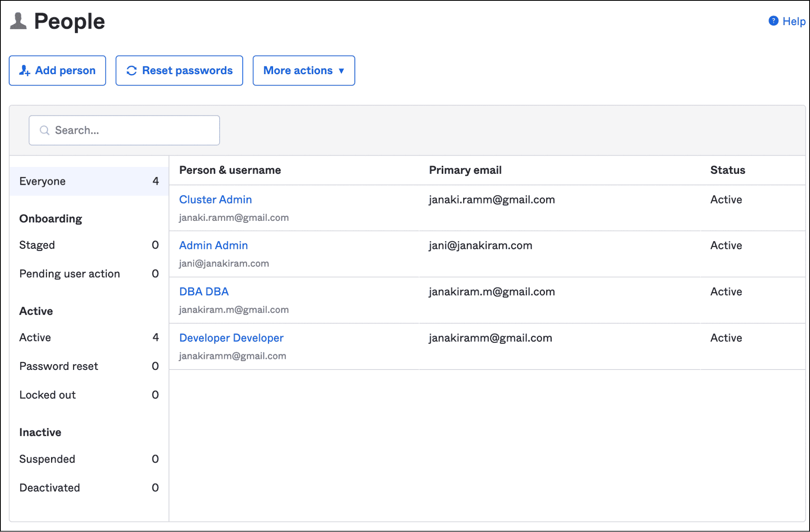Expand the More actions dropdown arrow

(342, 71)
